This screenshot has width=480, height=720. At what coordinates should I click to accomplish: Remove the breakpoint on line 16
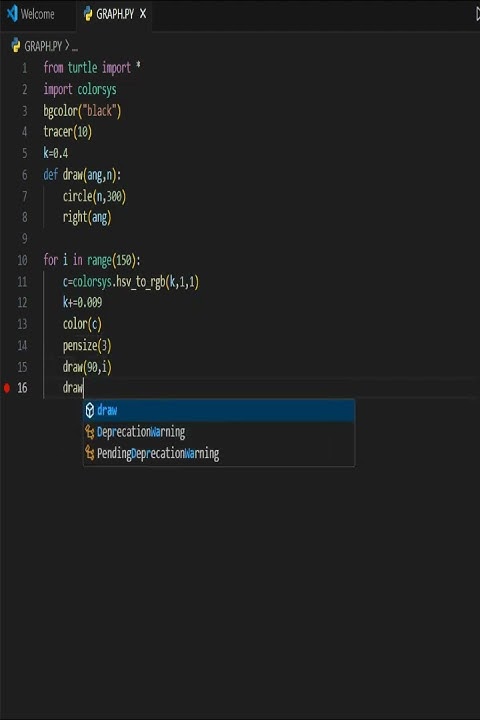point(7,388)
